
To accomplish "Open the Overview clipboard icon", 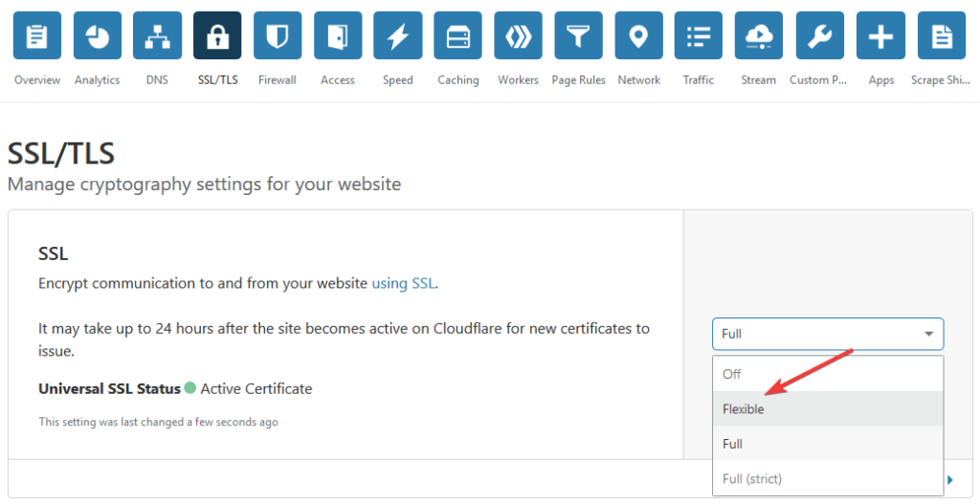I will pyautogui.click(x=37, y=35).
